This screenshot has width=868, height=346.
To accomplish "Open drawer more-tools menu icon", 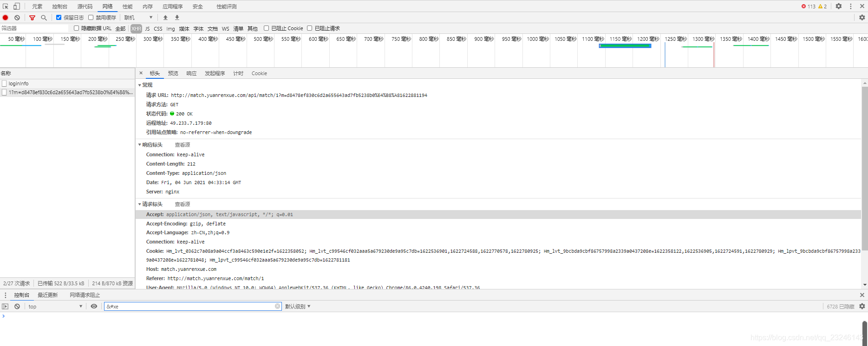I will pos(6,295).
